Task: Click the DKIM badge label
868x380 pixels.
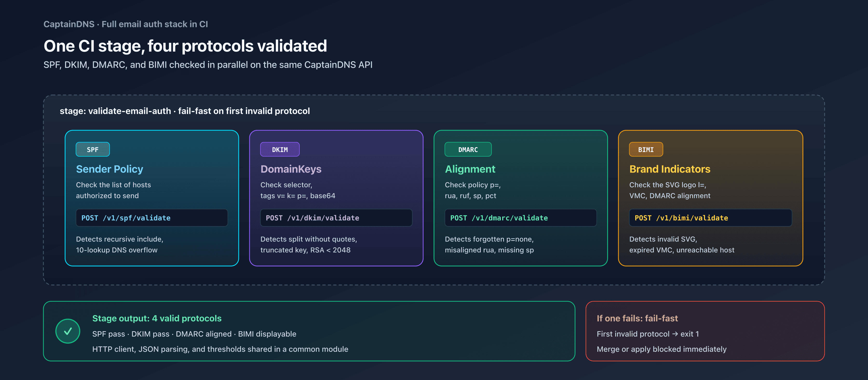Action: (x=280, y=149)
